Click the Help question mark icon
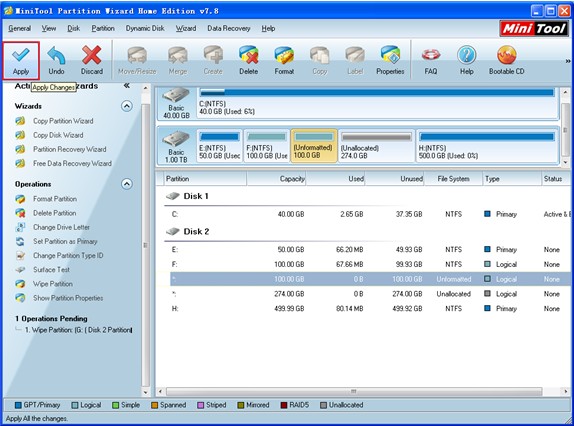Screen dimensions: 574x426 pos(467,60)
